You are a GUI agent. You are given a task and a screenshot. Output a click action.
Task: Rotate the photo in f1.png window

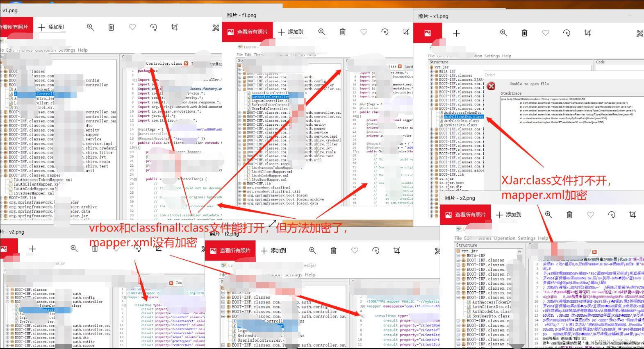(x=385, y=32)
